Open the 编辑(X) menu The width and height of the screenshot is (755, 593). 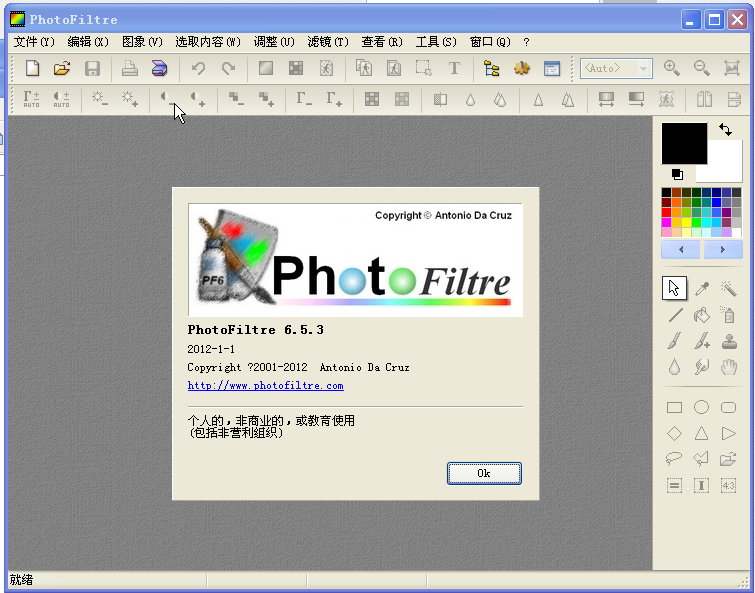tap(88, 42)
